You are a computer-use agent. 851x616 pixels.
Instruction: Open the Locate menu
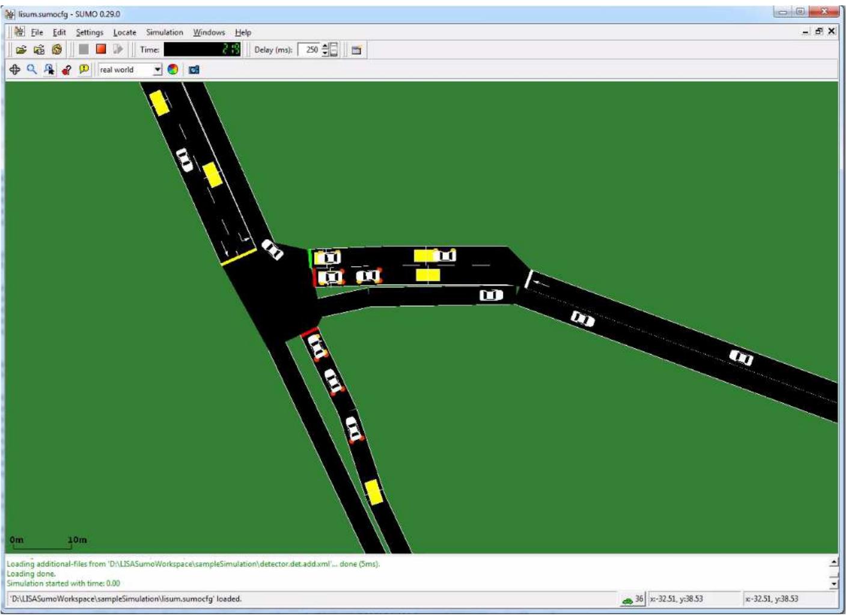pyautogui.click(x=124, y=32)
